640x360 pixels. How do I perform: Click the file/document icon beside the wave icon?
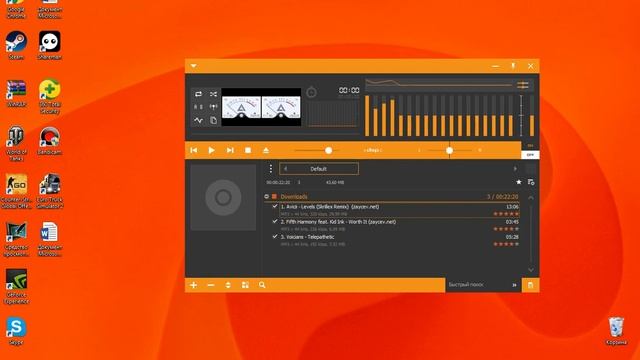213,120
